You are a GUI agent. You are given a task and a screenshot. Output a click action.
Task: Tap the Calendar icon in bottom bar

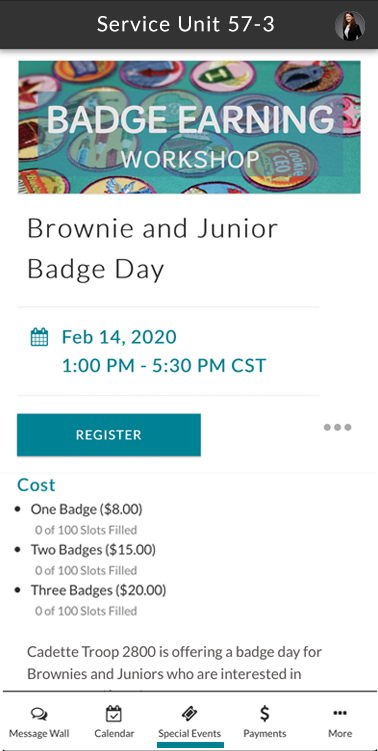pyautogui.click(x=114, y=714)
